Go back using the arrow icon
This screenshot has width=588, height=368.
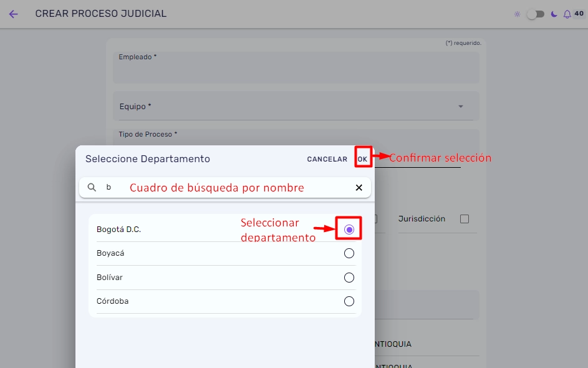click(x=14, y=14)
